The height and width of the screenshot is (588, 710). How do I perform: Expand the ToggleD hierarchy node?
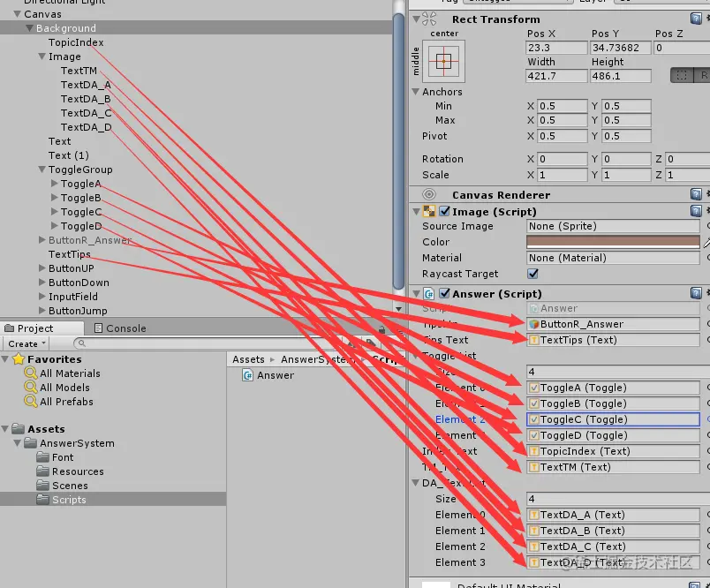(x=55, y=225)
